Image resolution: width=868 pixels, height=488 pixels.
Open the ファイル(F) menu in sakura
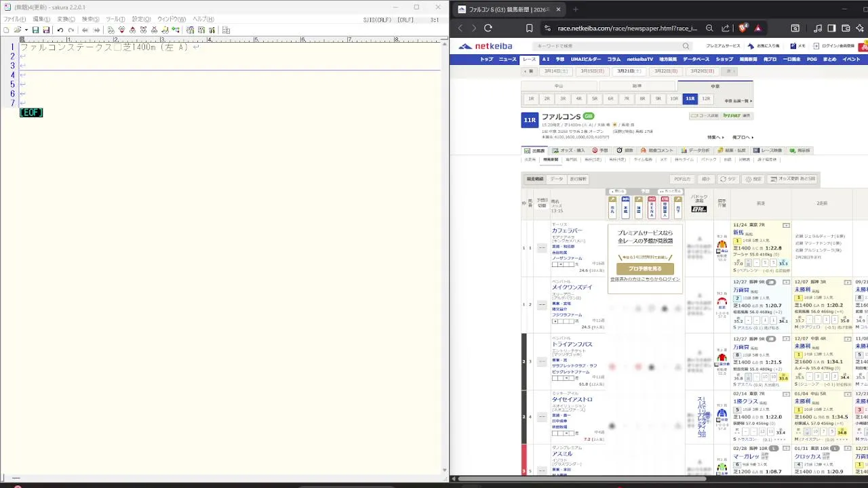14,20
